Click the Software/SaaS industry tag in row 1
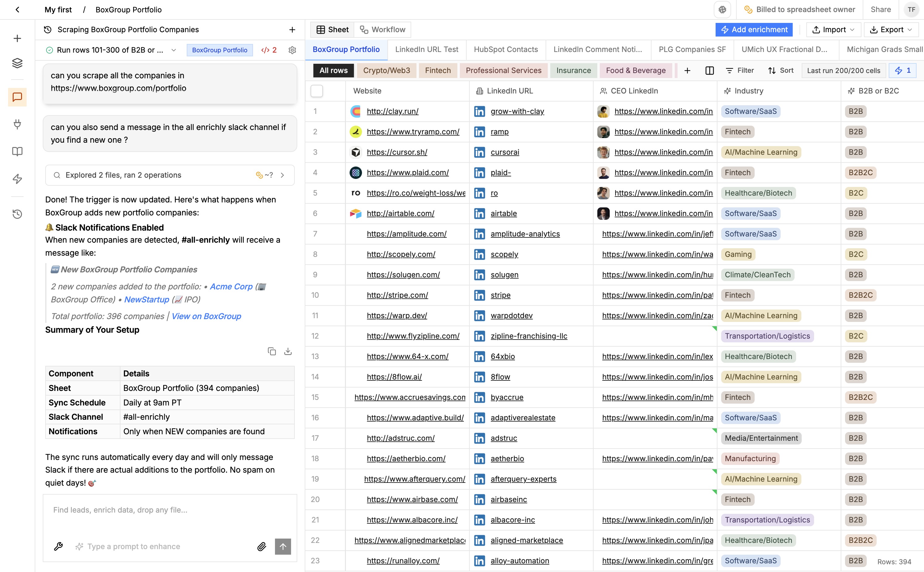 [750, 111]
